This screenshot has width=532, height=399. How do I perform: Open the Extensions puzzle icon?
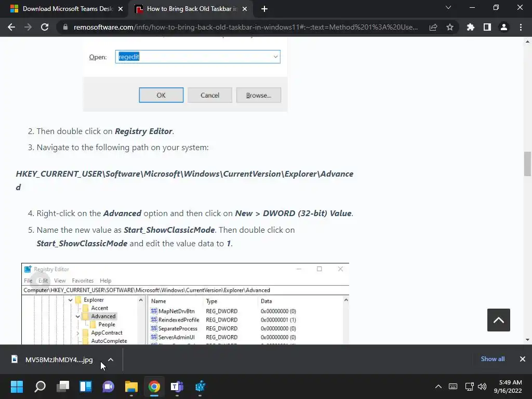click(x=471, y=27)
